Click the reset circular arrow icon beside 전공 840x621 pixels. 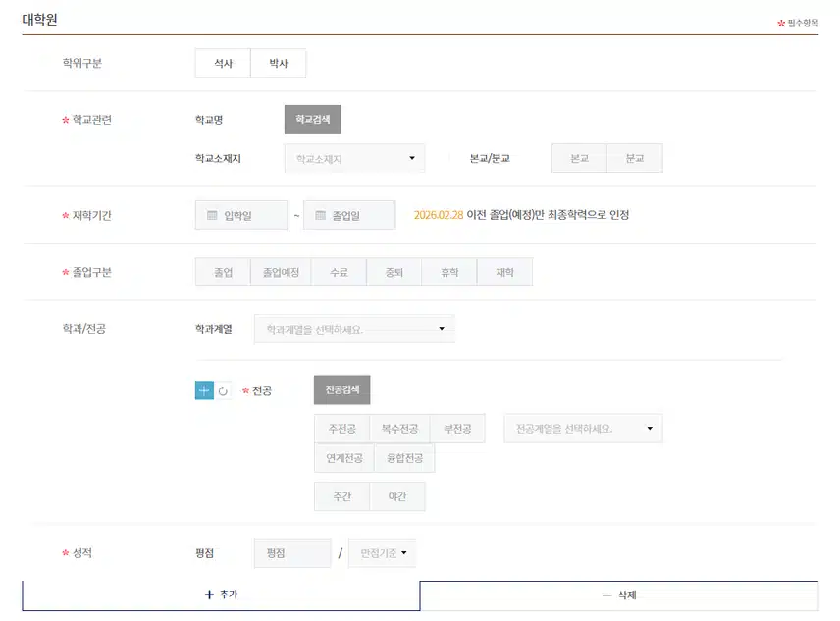(x=223, y=390)
